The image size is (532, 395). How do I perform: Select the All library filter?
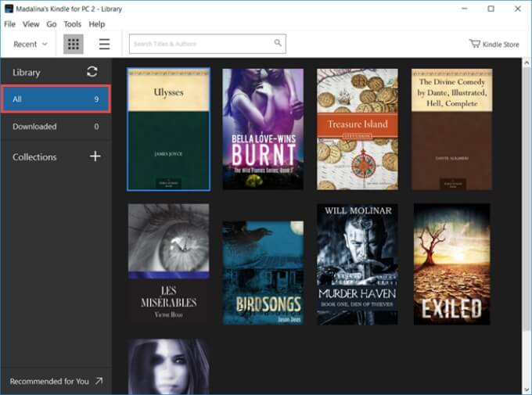pyautogui.click(x=56, y=99)
